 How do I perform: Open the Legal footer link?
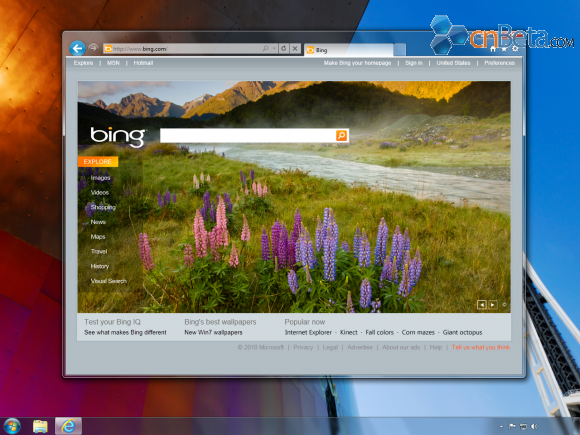pos(330,347)
